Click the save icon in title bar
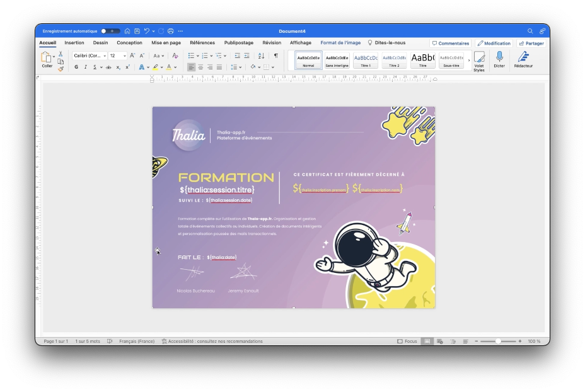Viewport: 585px width, 392px height. tap(137, 31)
